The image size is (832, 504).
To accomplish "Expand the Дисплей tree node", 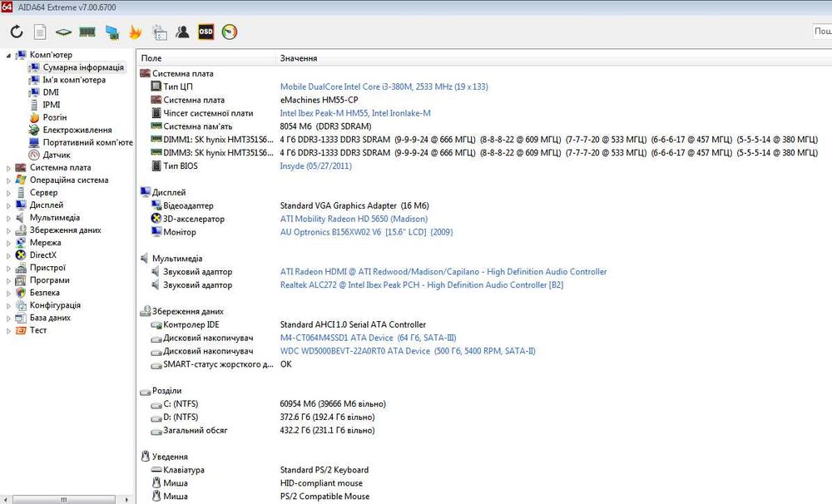I will pyautogui.click(x=8, y=205).
